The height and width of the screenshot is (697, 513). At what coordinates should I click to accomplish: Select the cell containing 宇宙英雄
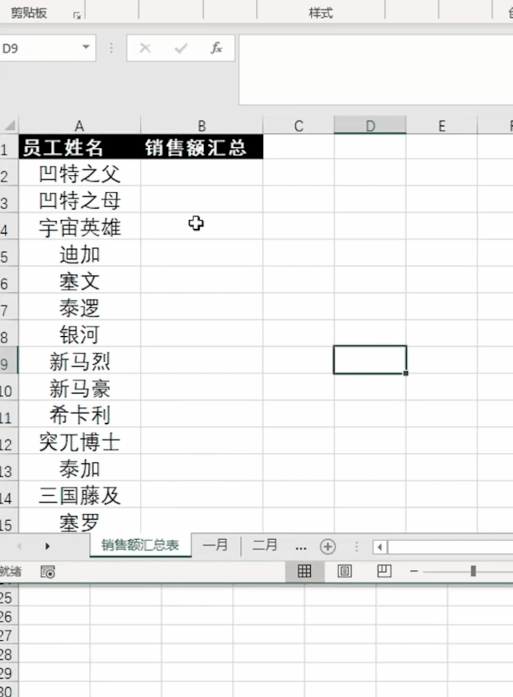[x=80, y=227]
